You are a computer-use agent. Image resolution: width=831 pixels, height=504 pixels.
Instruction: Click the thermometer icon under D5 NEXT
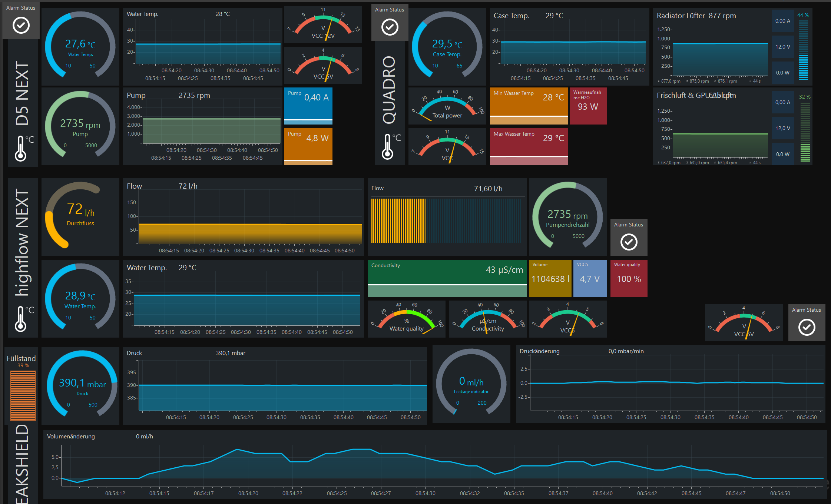(21, 148)
